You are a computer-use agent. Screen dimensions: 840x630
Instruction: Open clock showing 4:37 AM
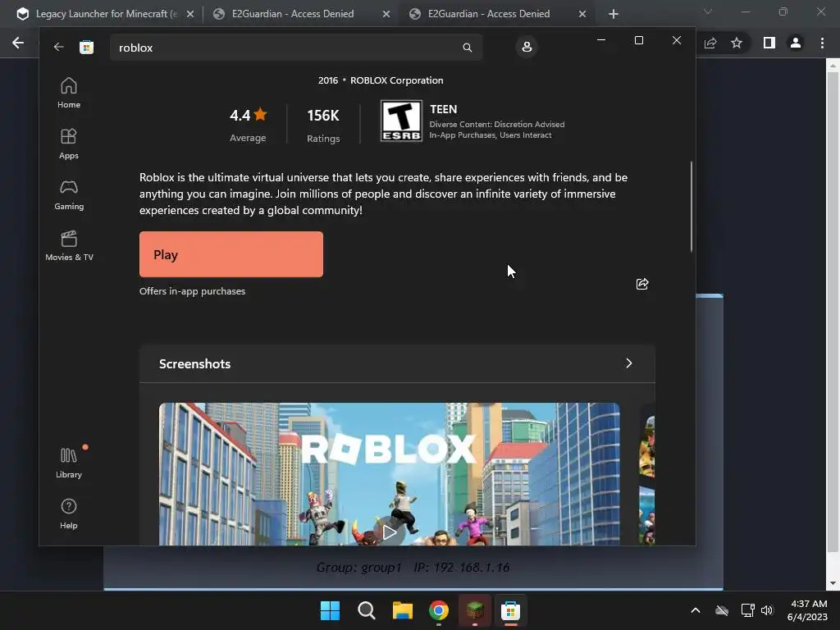click(809, 610)
